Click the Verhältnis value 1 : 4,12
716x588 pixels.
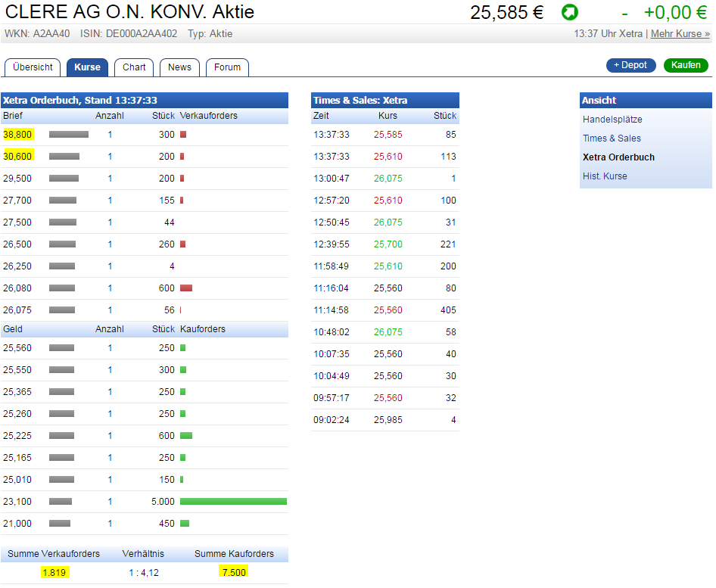point(144,572)
